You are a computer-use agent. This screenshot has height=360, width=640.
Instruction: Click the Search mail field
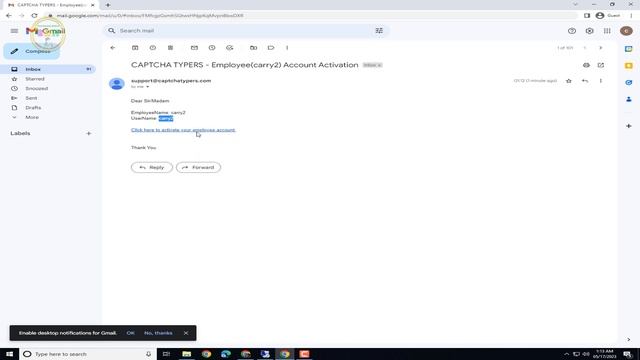tap(245, 31)
